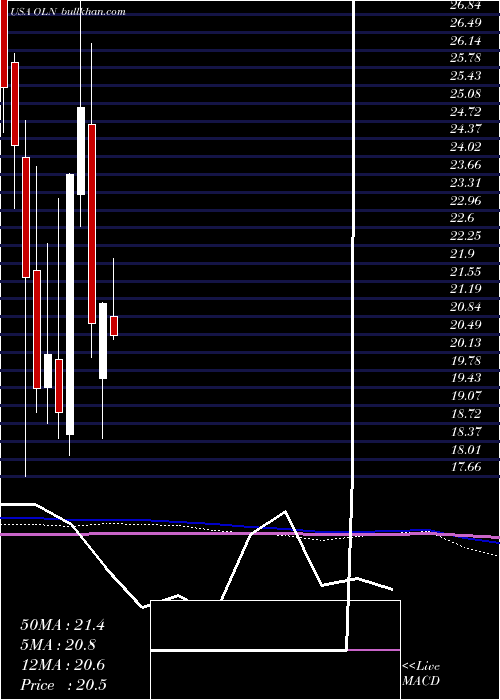Click the 18.01 price axis label
Image resolution: width=500 pixels, height=700 pixels.
(x=466, y=448)
